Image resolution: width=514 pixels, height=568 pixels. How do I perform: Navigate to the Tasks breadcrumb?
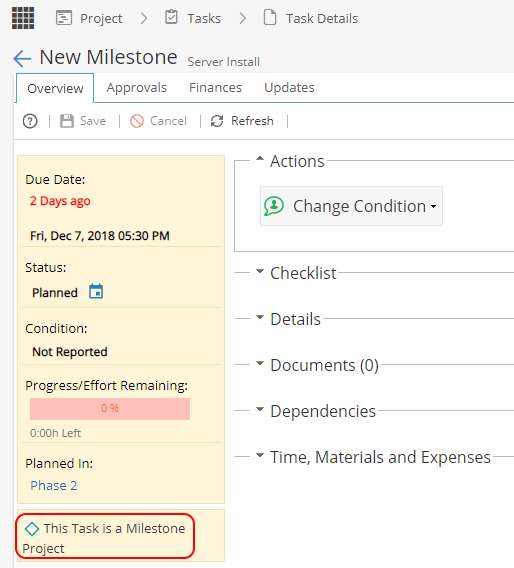[204, 18]
